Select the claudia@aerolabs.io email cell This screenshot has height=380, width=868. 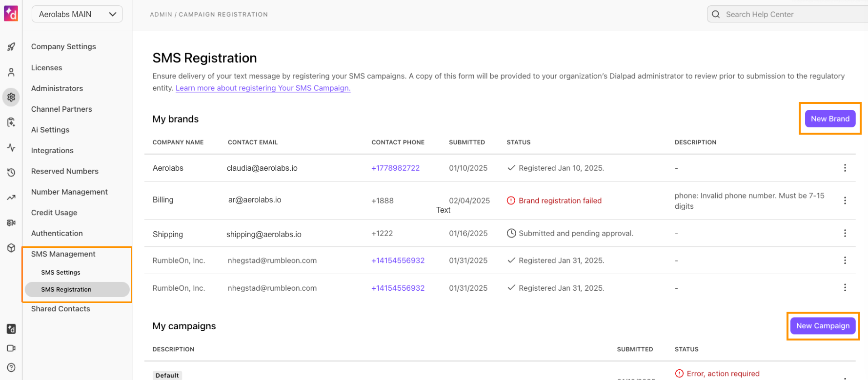tap(262, 168)
